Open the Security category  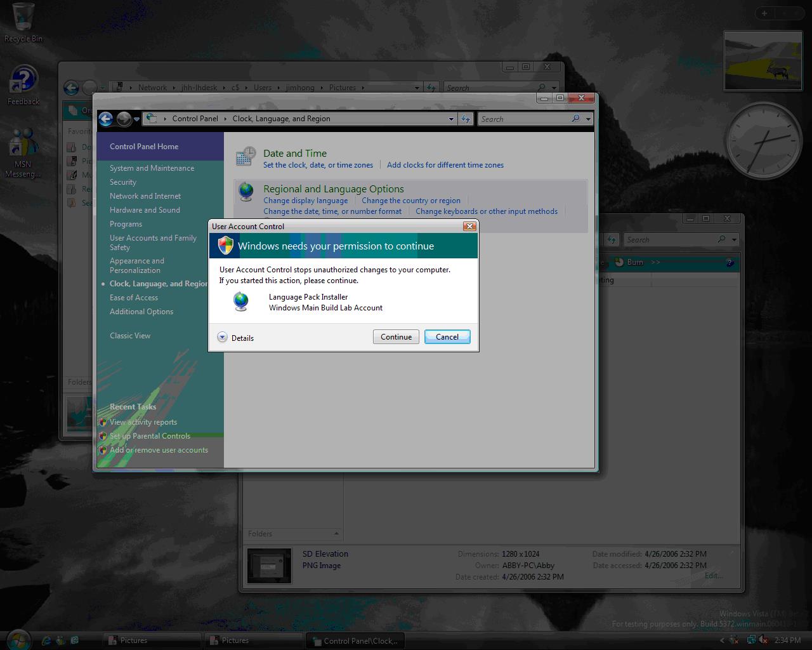pyautogui.click(x=122, y=182)
